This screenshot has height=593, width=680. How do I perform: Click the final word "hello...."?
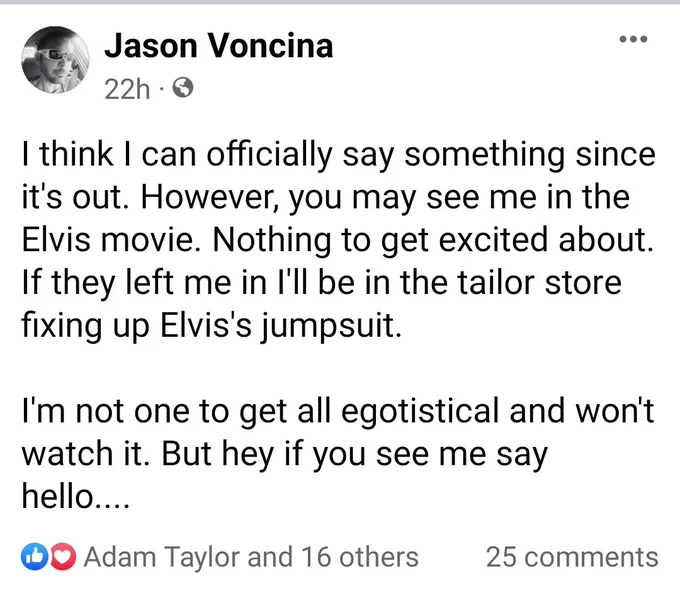pos(75,496)
